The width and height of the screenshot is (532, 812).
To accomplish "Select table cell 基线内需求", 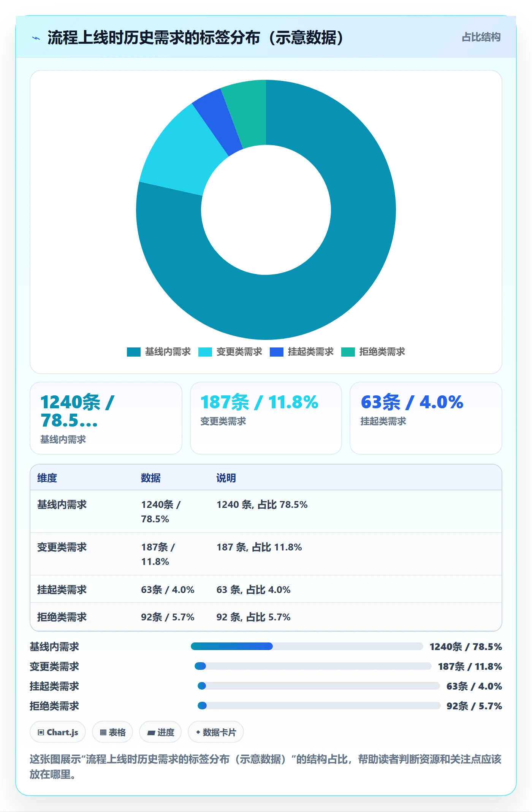I will pos(62,504).
